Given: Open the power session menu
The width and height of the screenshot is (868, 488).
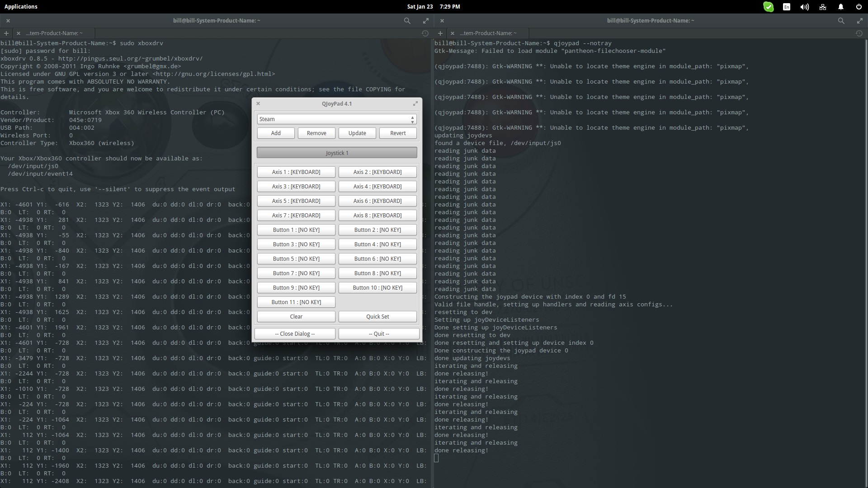Looking at the screenshot, I should click(x=859, y=7).
